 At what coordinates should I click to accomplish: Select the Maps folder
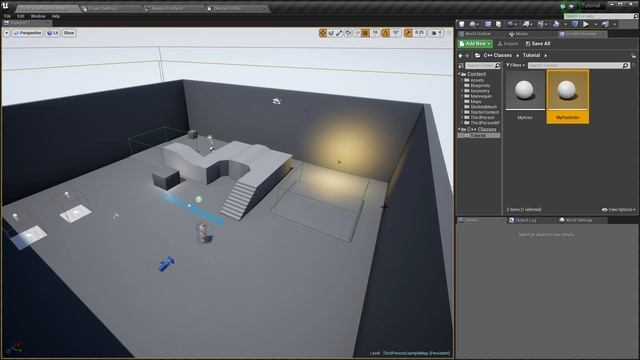click(x=476, y=102)
